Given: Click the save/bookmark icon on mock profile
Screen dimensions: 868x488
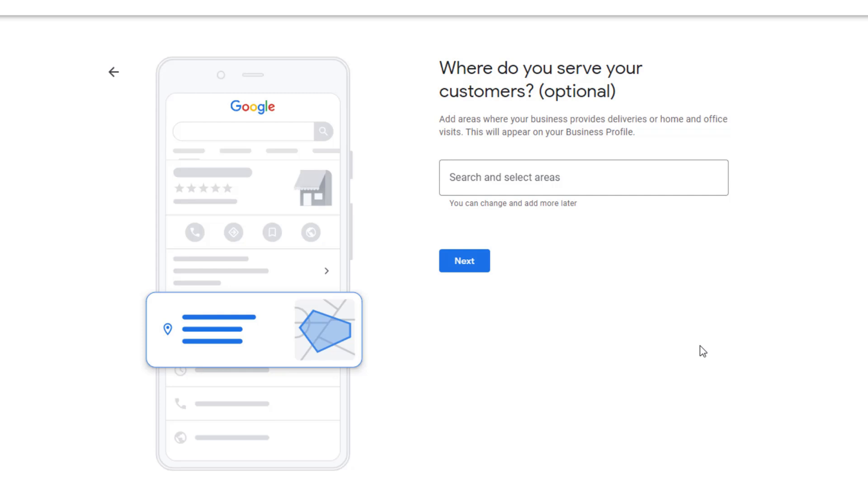Looking at the screenshot, I should [x=272, y=232].
